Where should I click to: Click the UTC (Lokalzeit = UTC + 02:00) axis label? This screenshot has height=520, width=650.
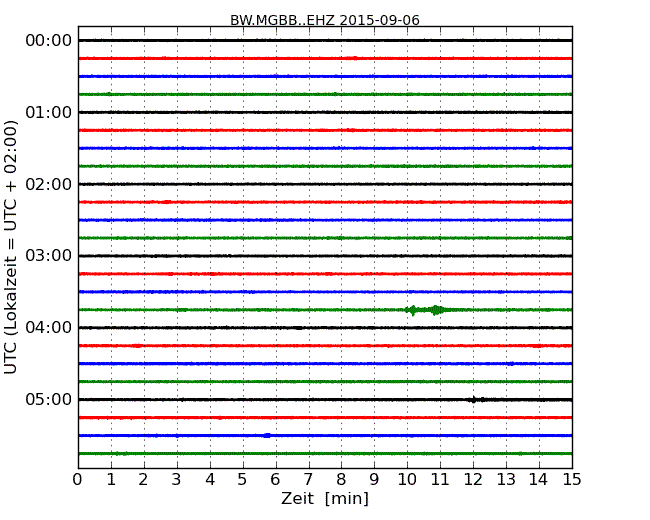click(11, 247)
